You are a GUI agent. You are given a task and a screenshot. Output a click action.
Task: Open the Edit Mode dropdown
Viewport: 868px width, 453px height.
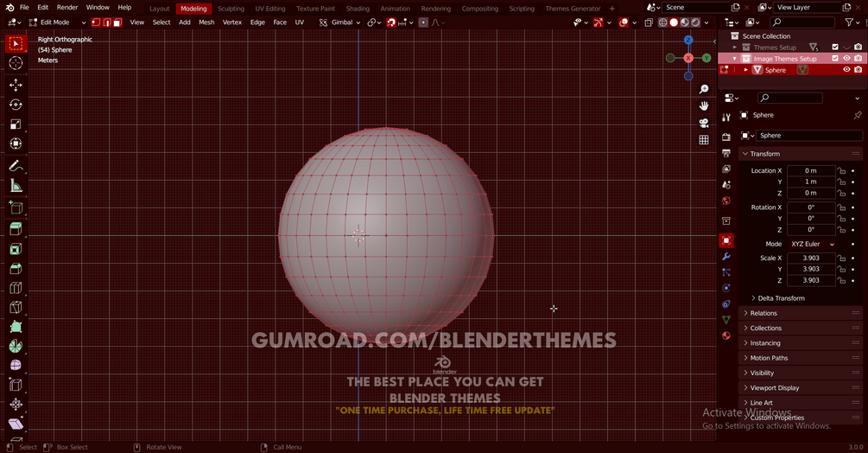[x=58, y=22]
